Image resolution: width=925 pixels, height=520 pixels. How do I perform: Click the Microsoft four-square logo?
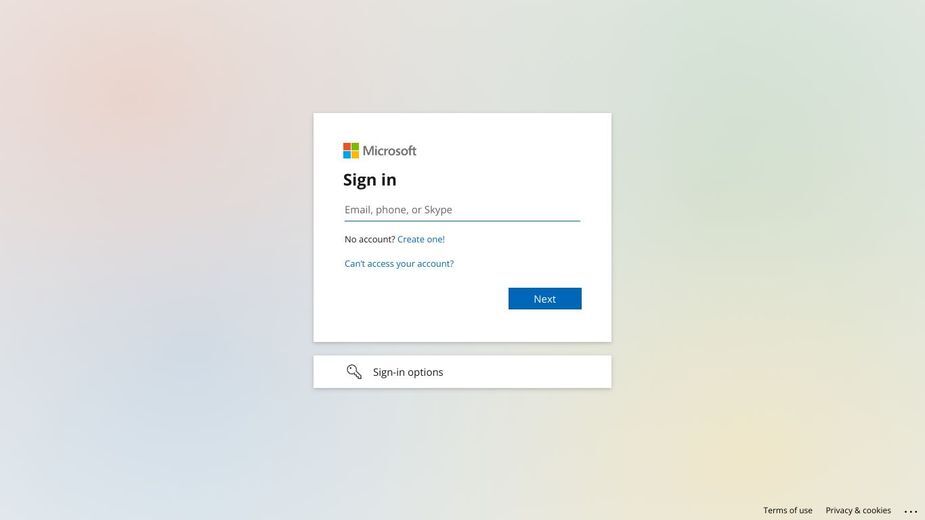tap(351, 151)
